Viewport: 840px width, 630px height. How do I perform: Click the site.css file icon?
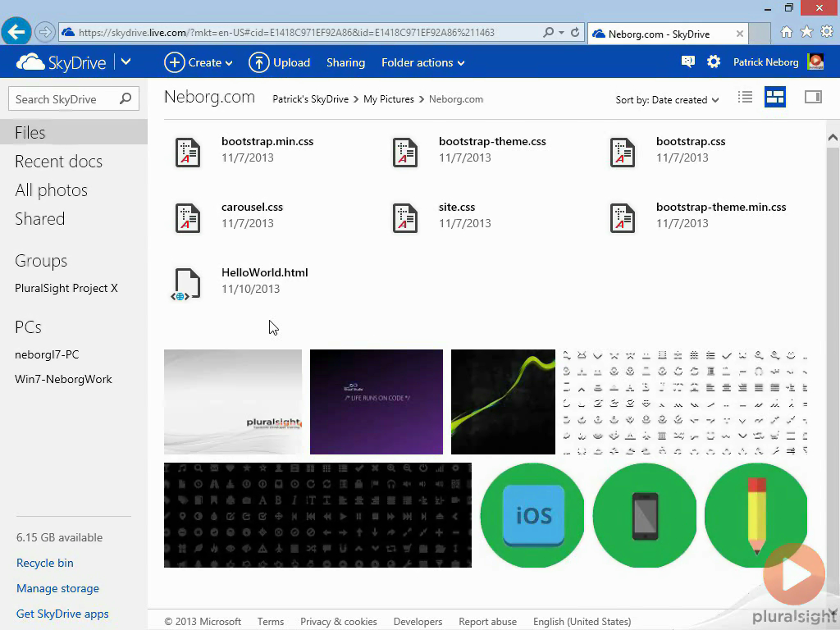point(405,218)
